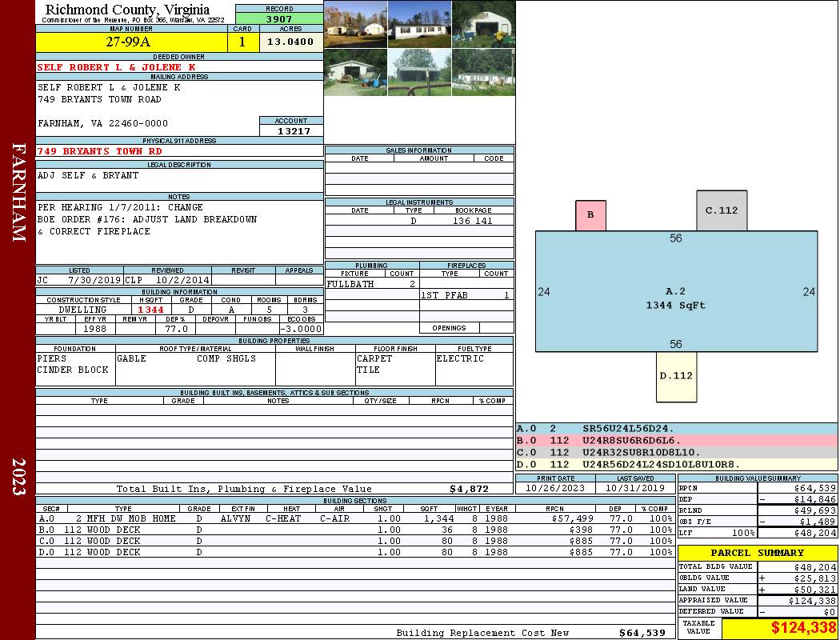The height and width of the screenshot is (640, 840).
Task: Click the card number 1 cell
Action: (242, 42)
